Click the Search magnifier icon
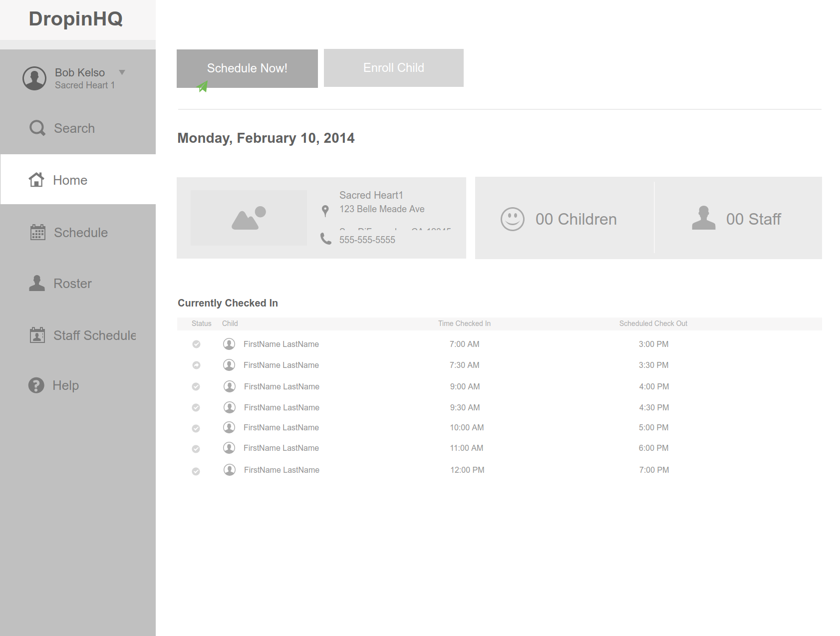The width and height of the screenshot is (840, 636). pos(37,128)
